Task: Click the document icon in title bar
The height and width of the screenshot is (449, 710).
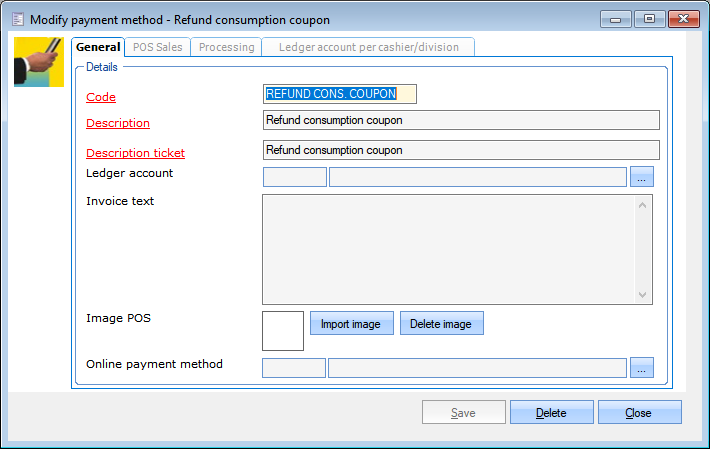Action: [x=17, y=19]
